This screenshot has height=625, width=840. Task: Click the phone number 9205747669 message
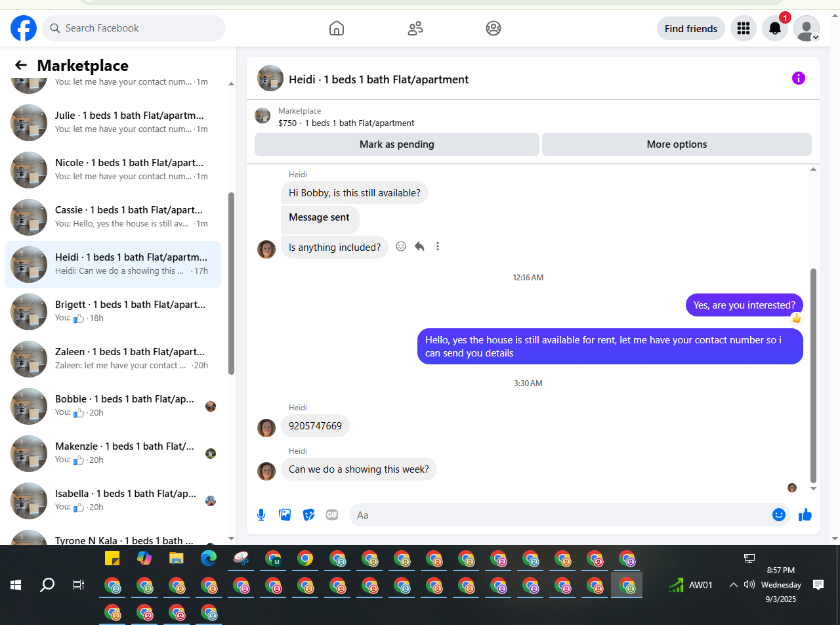coord(315,426)
